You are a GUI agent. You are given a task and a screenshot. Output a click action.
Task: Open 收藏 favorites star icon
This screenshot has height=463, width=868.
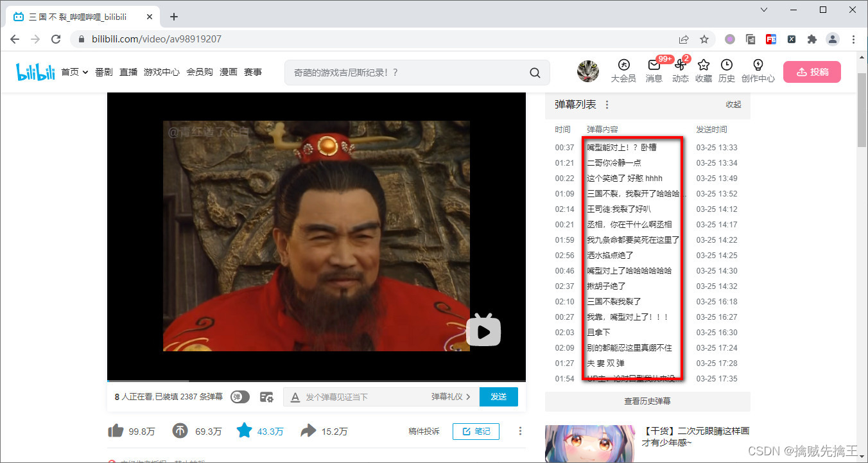click(x=704, y=65)
